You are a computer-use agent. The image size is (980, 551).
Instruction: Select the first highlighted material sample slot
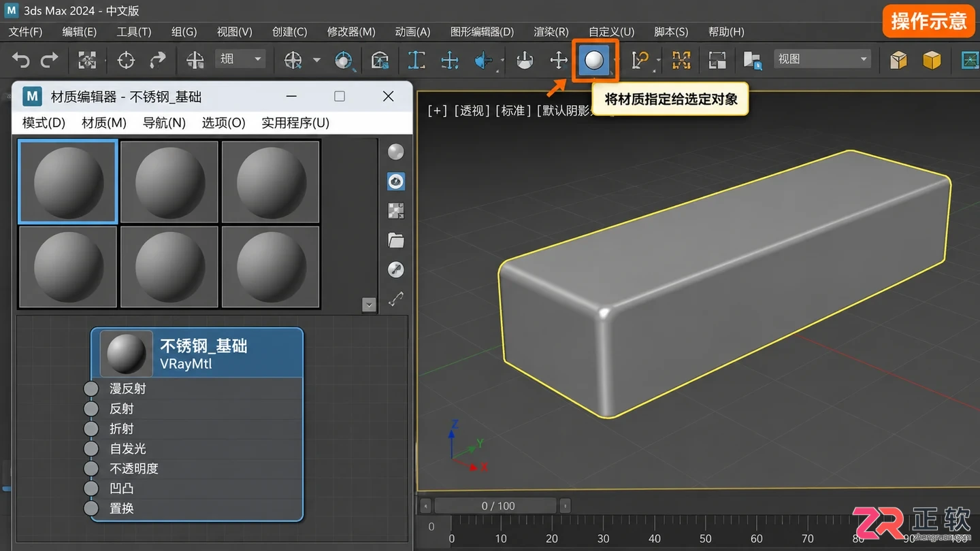pos(68,182)
